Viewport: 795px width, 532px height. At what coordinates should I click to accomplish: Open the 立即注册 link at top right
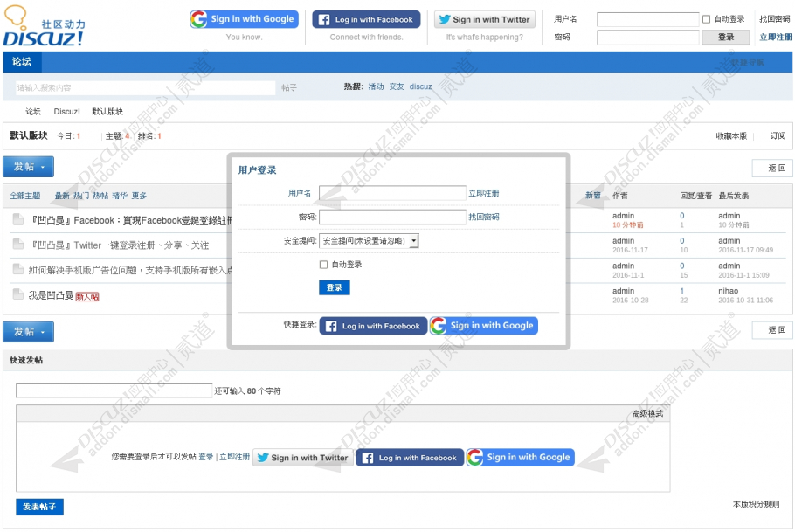(776, 37)
